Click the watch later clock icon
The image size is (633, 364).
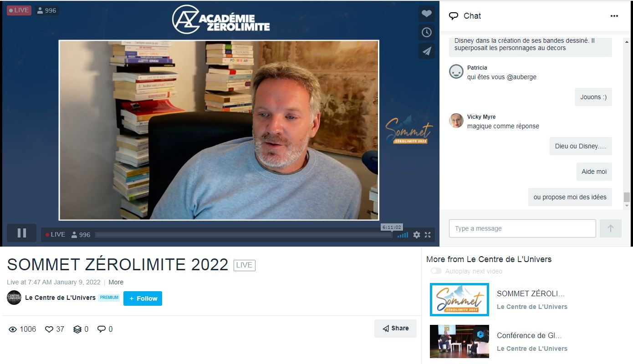click(426, 32)
